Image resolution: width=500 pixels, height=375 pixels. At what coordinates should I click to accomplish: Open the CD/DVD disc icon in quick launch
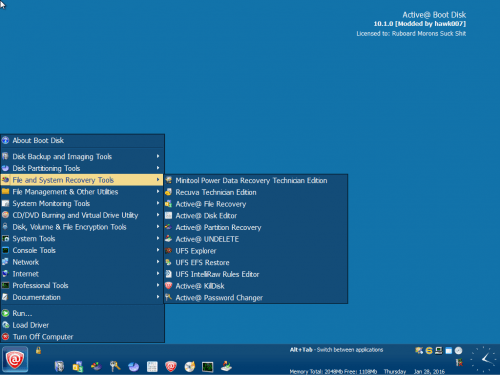190,367
